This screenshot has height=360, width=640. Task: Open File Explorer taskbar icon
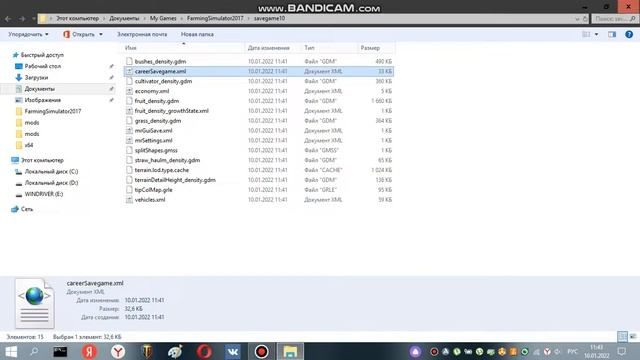pos(290,351)
